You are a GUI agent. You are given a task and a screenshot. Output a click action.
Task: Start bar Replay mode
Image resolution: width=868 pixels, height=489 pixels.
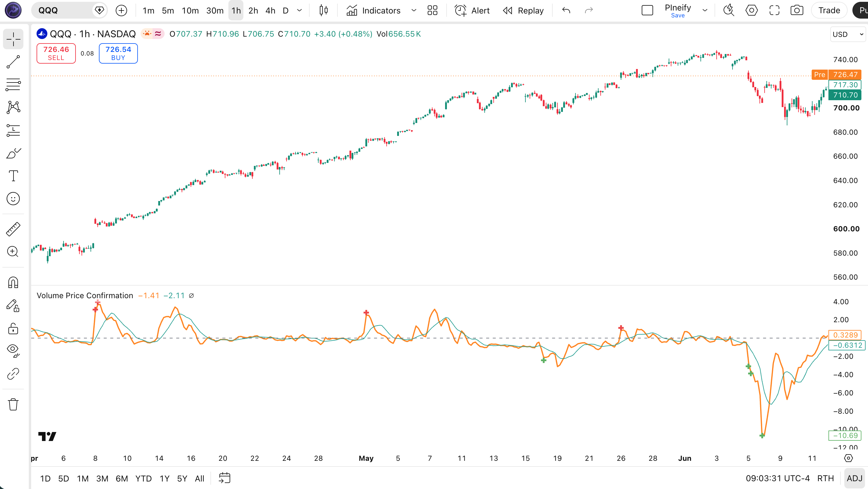click(523, 10)
